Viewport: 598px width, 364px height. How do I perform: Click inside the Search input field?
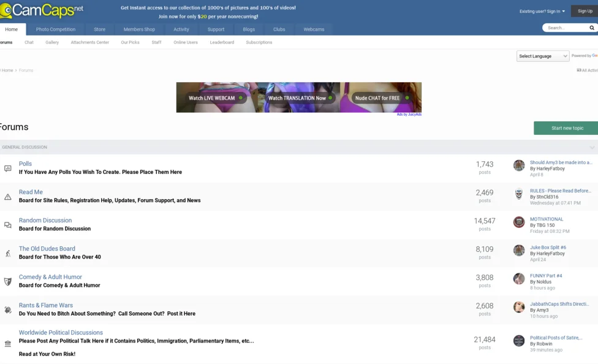point(565,28)
